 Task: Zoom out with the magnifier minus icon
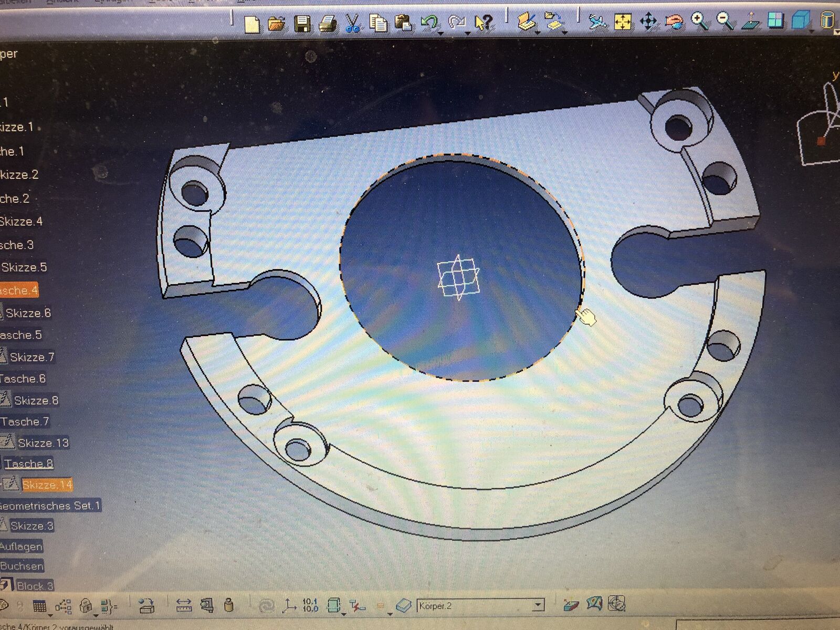click(725, 21)
